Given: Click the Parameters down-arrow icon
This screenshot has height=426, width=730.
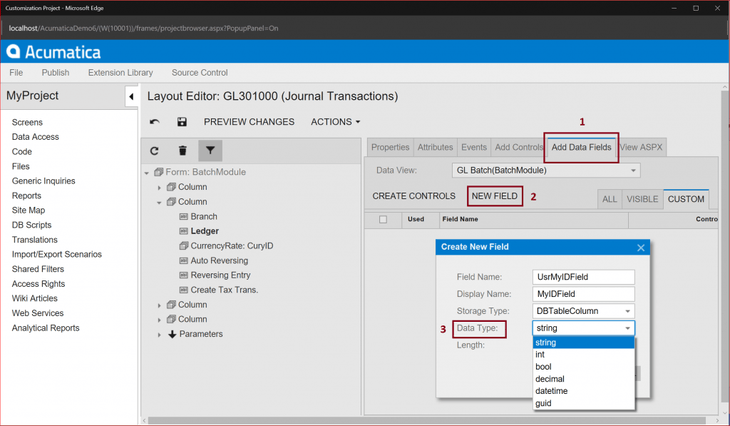Looking at the screenshot, I should (172, 334).
